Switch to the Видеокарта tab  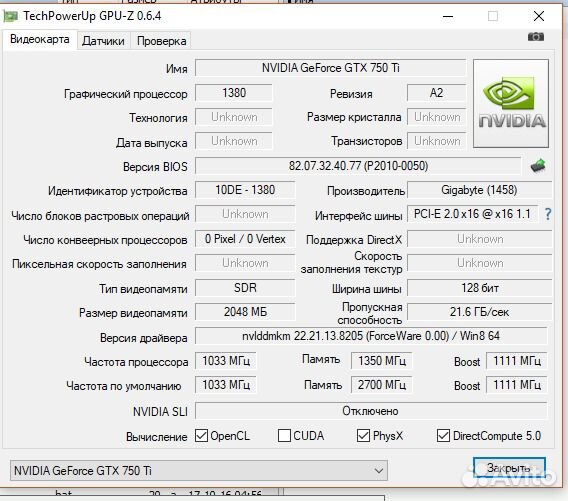39,39
